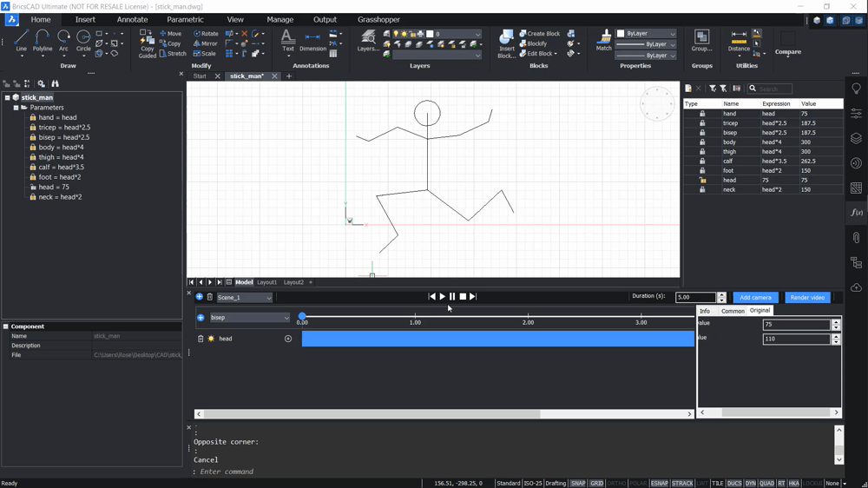The width and height of the screenshot is (868, 488).
Task: Toggle POLAR in status bar
Action: [x=638, y=483]
